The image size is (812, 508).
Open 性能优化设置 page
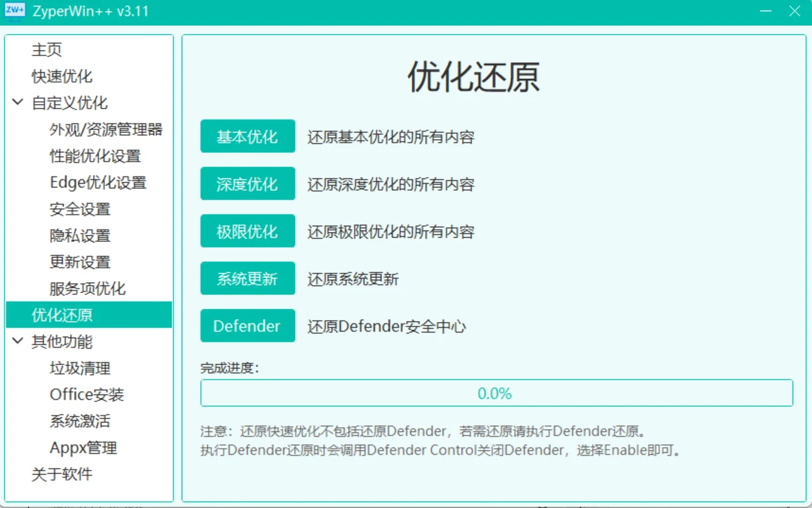click(x=95, y=155)
